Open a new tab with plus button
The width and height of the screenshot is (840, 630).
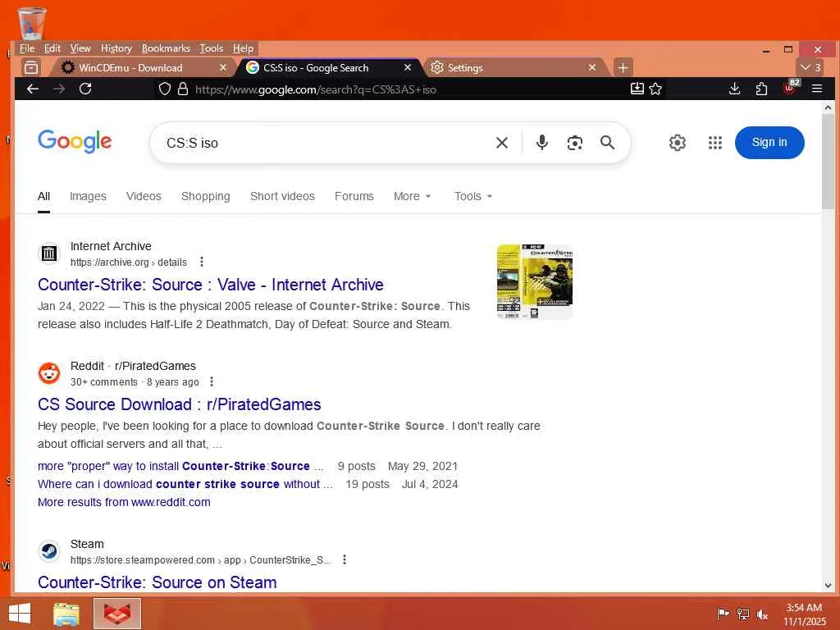[x=623, y=67]
